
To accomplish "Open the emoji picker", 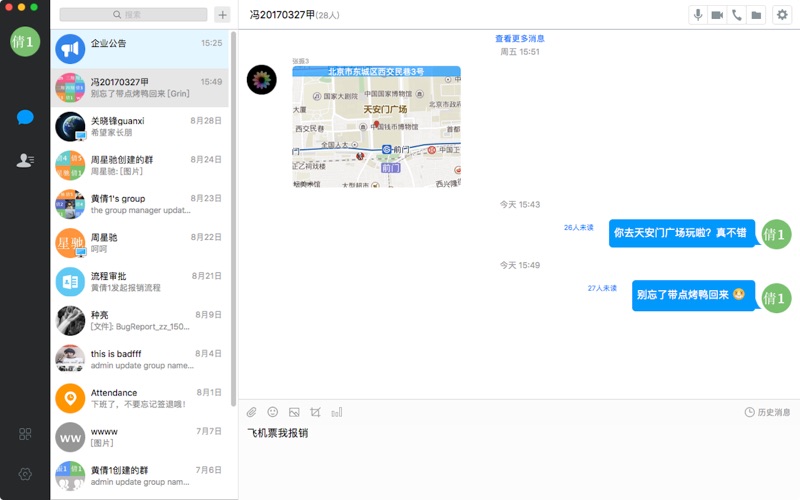I will [x=273, y=412].
